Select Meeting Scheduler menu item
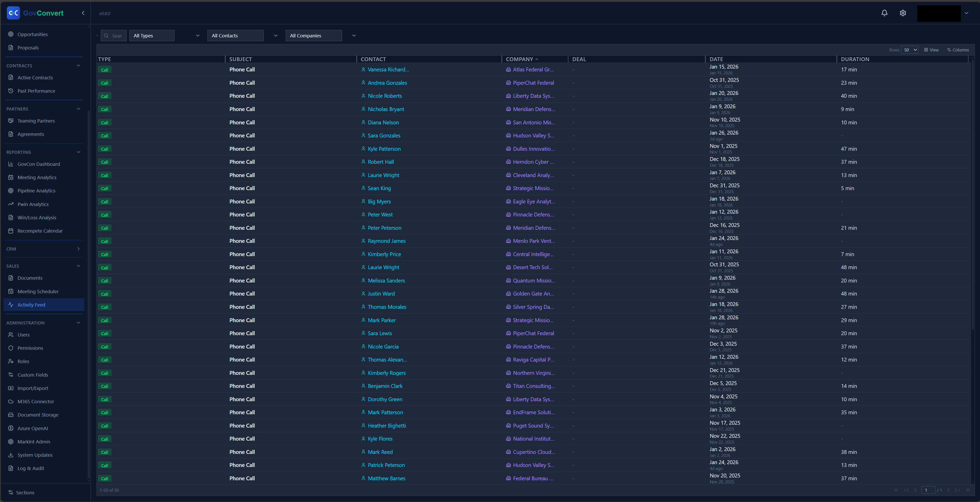Viewport: 980px width, 502px height. (38, 291)
